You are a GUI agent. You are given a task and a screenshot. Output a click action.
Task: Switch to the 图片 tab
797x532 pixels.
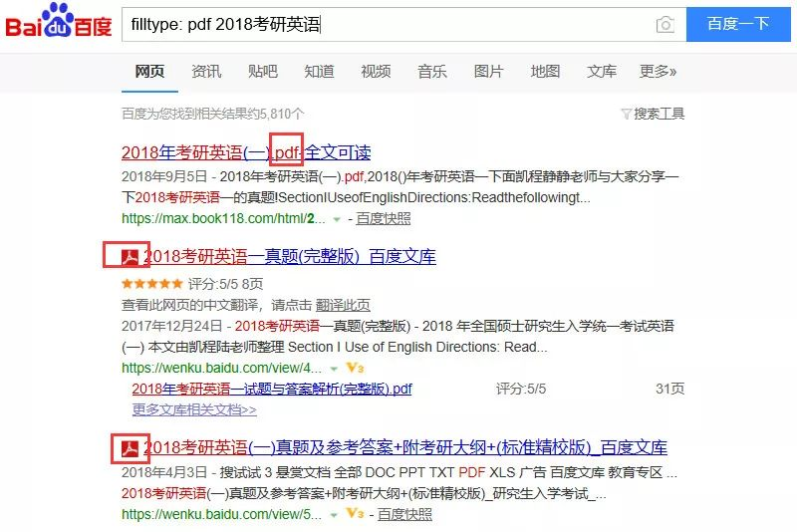tap(488, 71)
